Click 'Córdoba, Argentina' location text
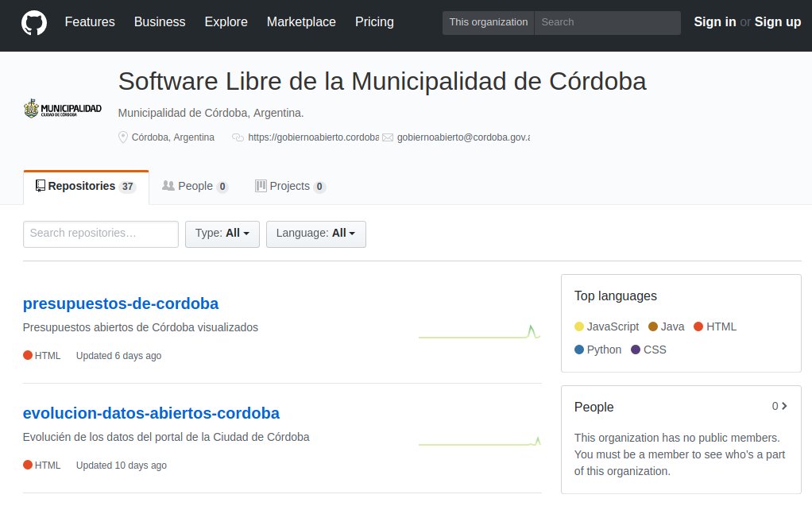Image resolution: width=812 pixels, height=510 pixels. pos(173,137)
